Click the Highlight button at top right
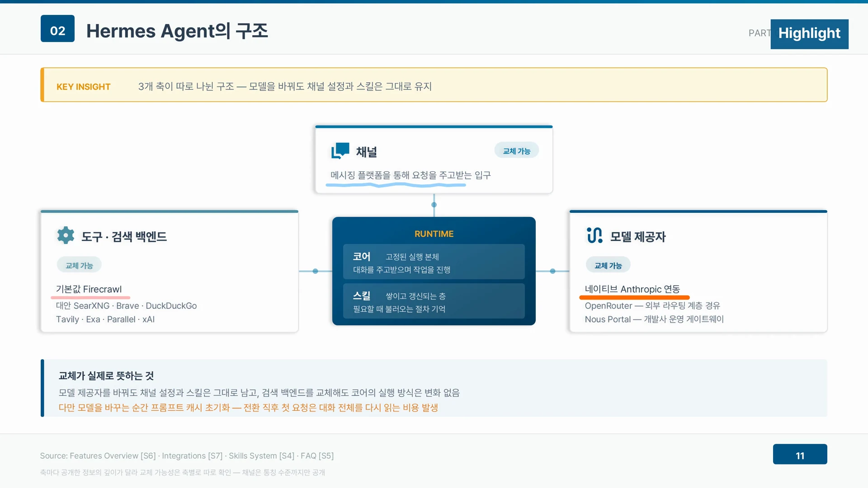This screenshot has width=868, height=488. 809,34
